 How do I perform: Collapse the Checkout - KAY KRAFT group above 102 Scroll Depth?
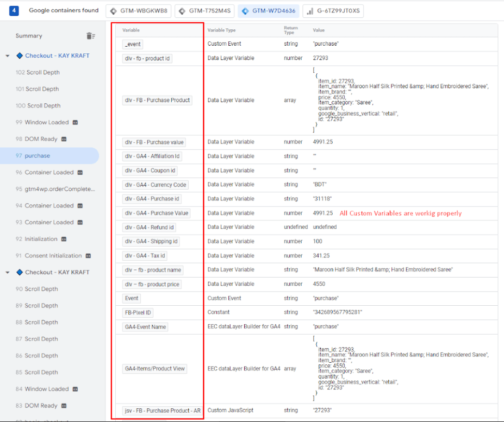point(8,56)
